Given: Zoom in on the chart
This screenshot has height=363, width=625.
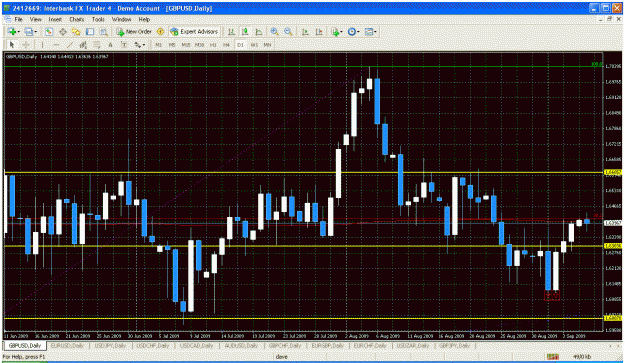Looking at the screenshot, I should 274,32.
